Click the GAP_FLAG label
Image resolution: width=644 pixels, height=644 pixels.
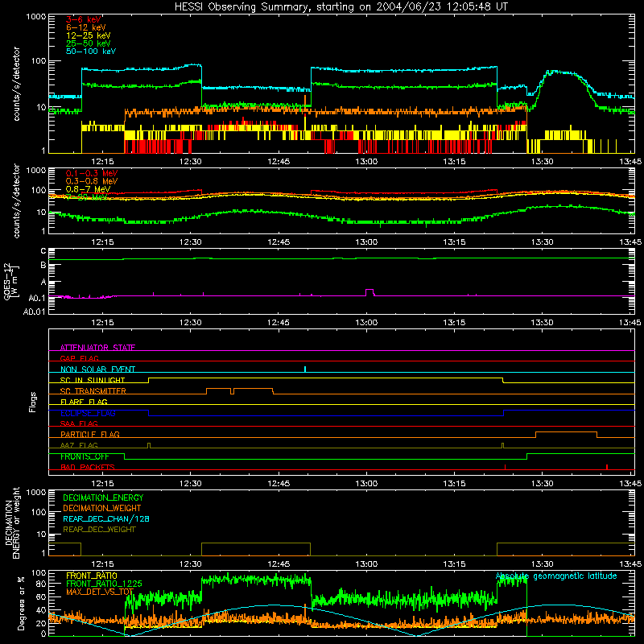pyautogui.click(x=79, y=358)
